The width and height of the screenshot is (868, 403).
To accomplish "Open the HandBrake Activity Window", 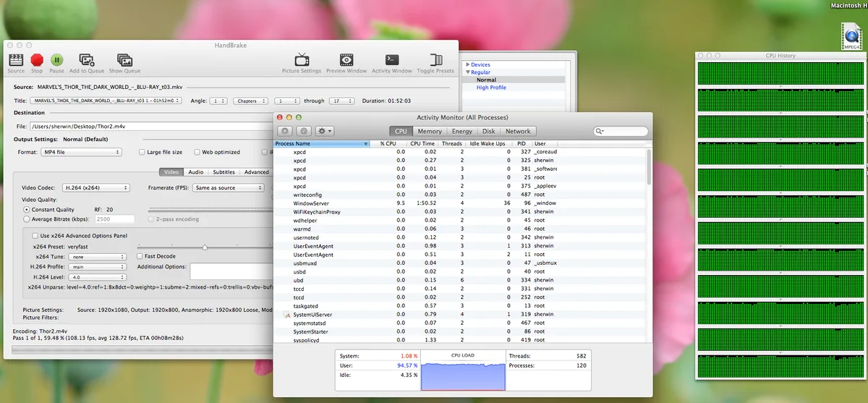I will (x=391, y=60).
